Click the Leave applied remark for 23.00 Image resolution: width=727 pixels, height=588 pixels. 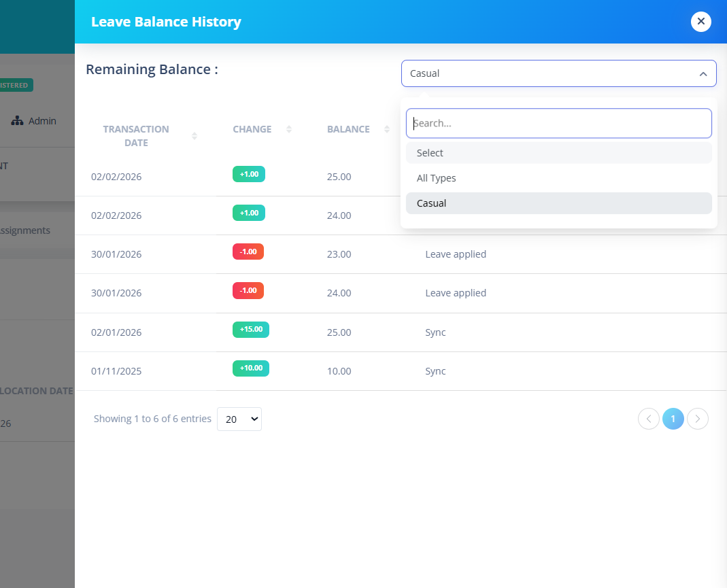tap(456, 254)
